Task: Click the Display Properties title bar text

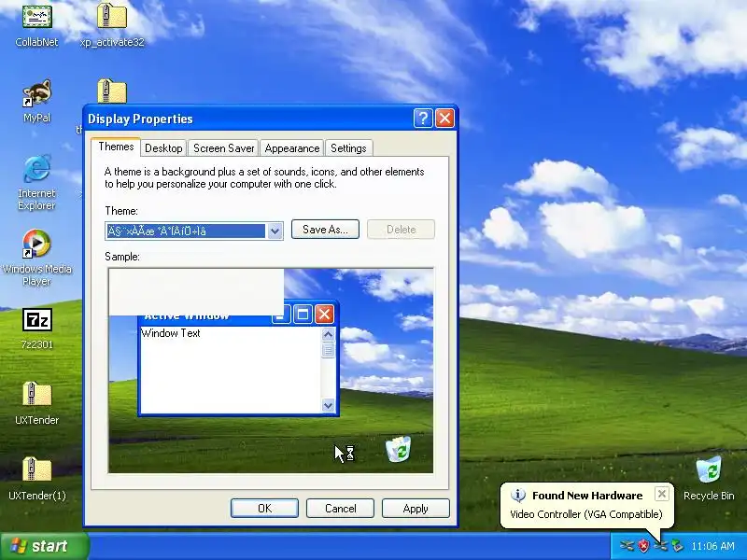Action: pos(140,119)
